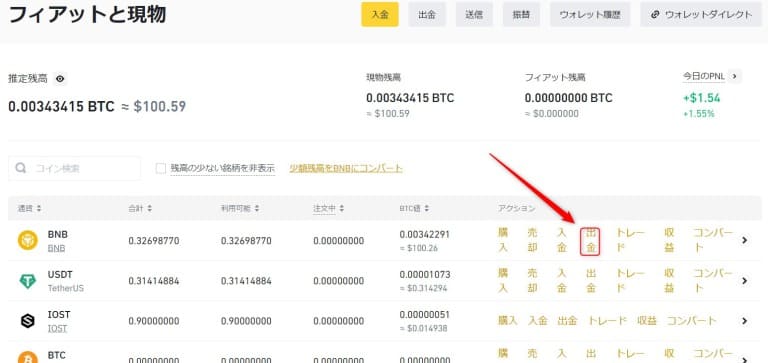Click USDT total 0.31414884 in 合計 column

pyautogui.click(x=154, y=281)
